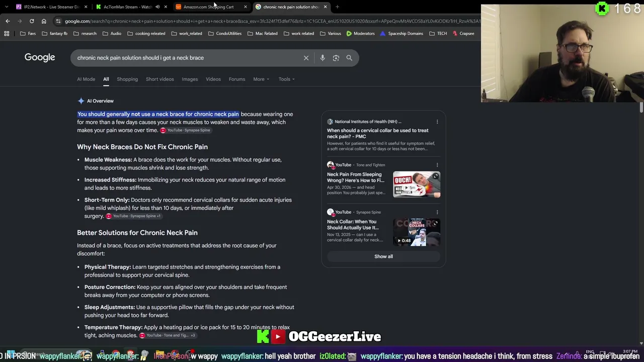Screen dimensions: 644x362
Task: Open the NIH cervical collar PMC article
Action: [x=378, y=133]
